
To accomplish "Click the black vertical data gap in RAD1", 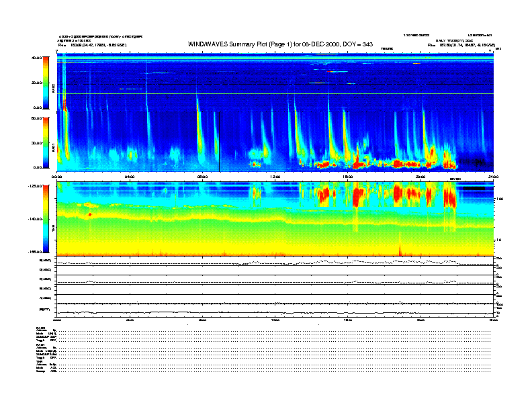I will (219, 141).
